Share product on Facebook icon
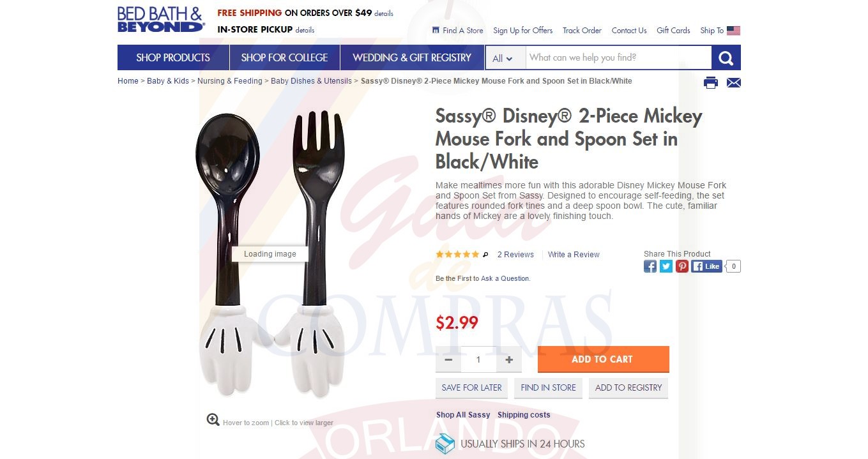 click(650, 266)
